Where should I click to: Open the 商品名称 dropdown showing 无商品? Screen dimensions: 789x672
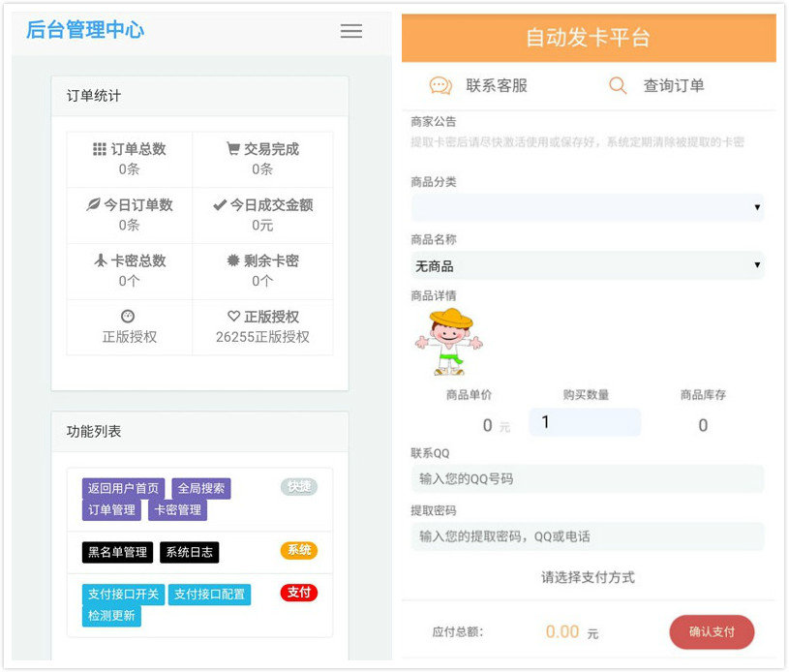(x=588, y=265)
